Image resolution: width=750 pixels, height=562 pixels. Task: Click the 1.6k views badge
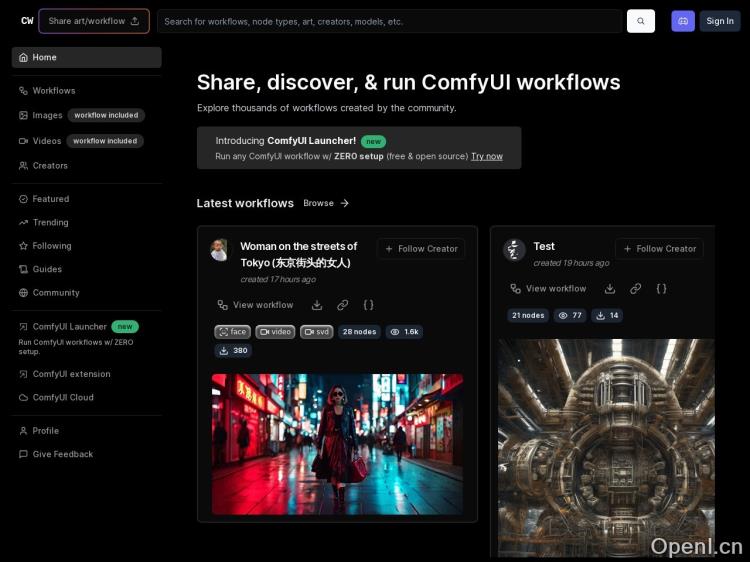[404, 332]
